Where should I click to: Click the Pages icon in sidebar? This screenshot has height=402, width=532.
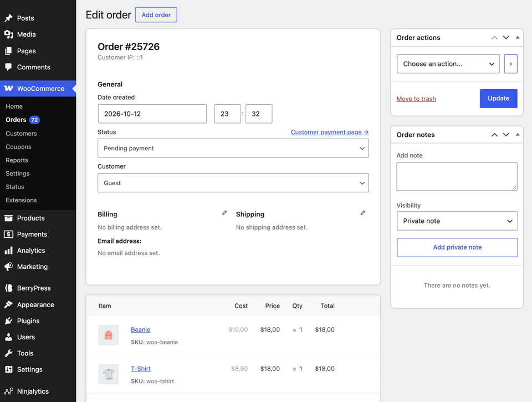(x=8, y=51)
